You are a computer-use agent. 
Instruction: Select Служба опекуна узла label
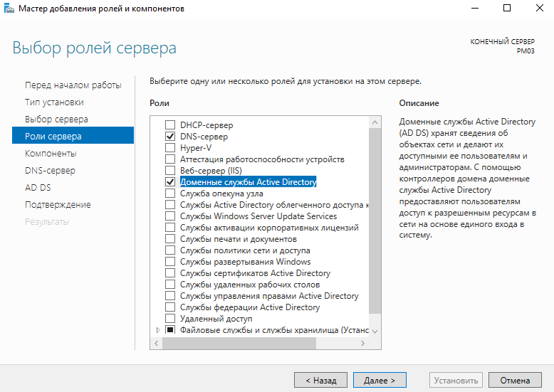point(221,194)
